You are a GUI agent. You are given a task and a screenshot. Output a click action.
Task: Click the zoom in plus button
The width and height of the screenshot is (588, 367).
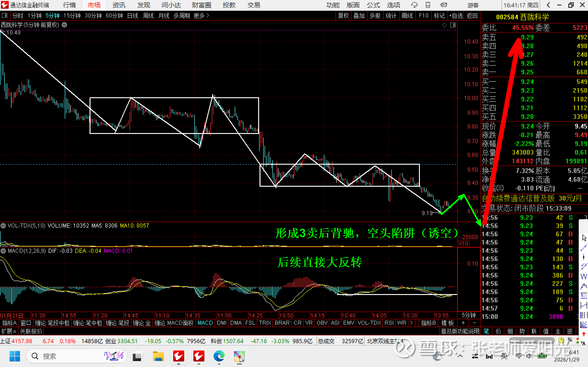tap(463, 323)
